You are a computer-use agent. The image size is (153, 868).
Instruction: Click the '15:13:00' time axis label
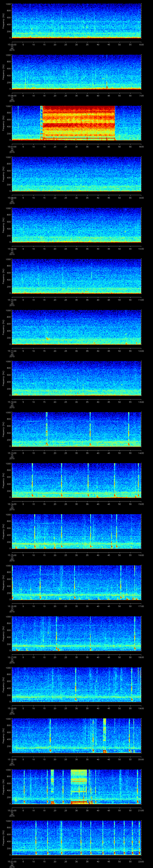12,453
